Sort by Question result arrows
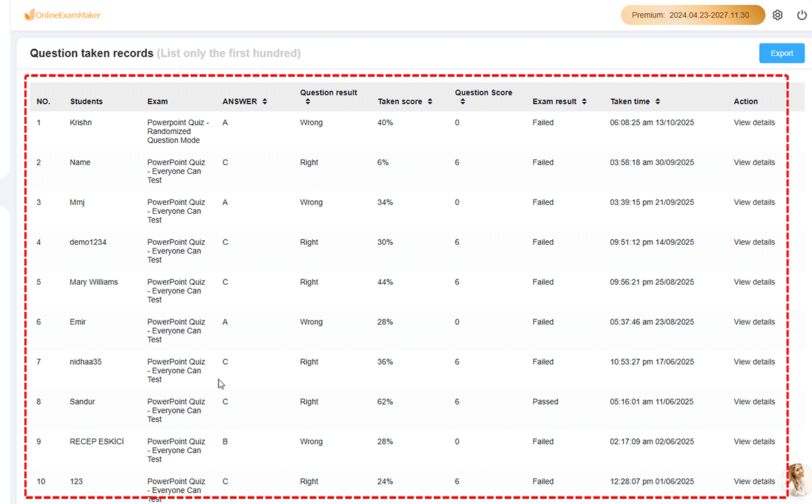Screen dimensions: 812x504 tap(308, 101)
